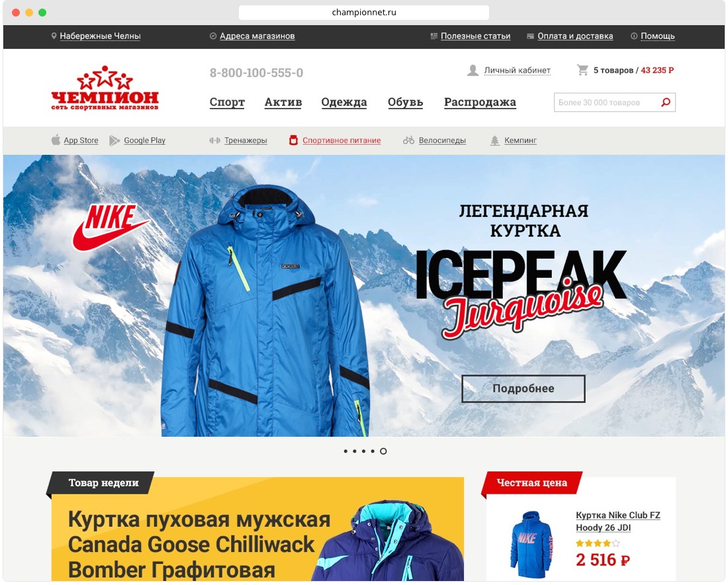Open the Одежда category menu
The image size is (728, 585).
(344, 102)
